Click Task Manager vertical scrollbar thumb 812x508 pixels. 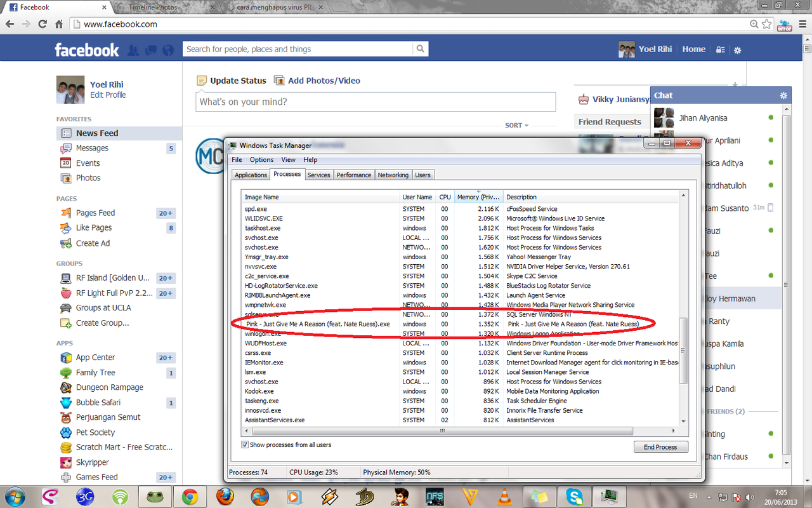683,350
